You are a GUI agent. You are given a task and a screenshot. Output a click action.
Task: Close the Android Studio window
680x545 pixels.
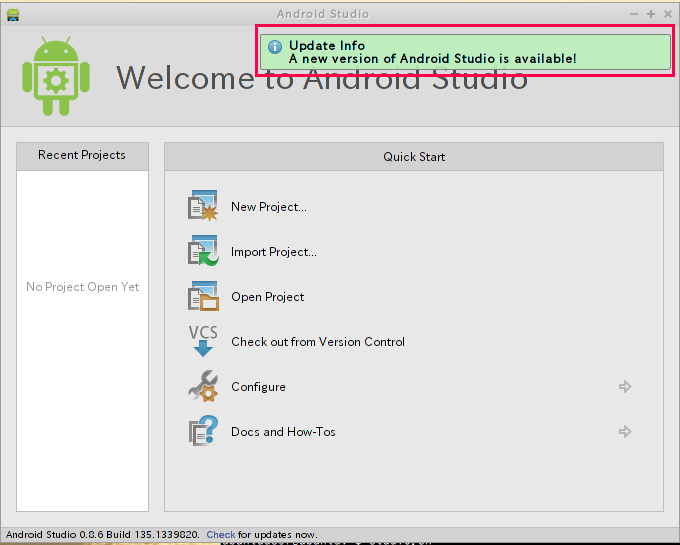(668, 14)
